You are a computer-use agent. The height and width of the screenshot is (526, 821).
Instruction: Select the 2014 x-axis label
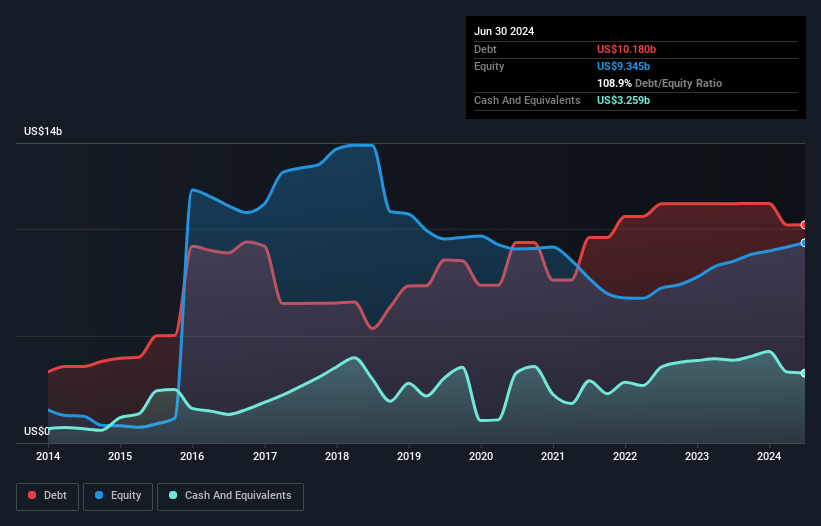click(x=48, y=456)
